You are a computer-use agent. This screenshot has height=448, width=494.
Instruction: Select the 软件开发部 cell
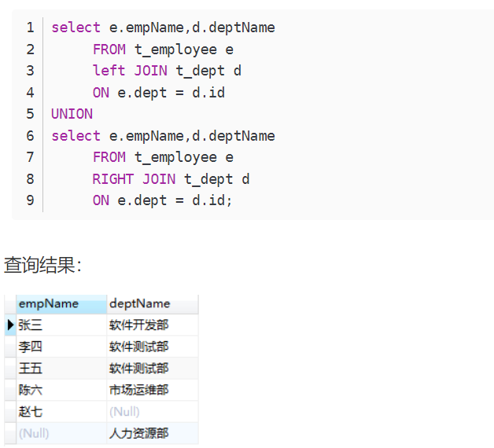[x=153, y=325]
